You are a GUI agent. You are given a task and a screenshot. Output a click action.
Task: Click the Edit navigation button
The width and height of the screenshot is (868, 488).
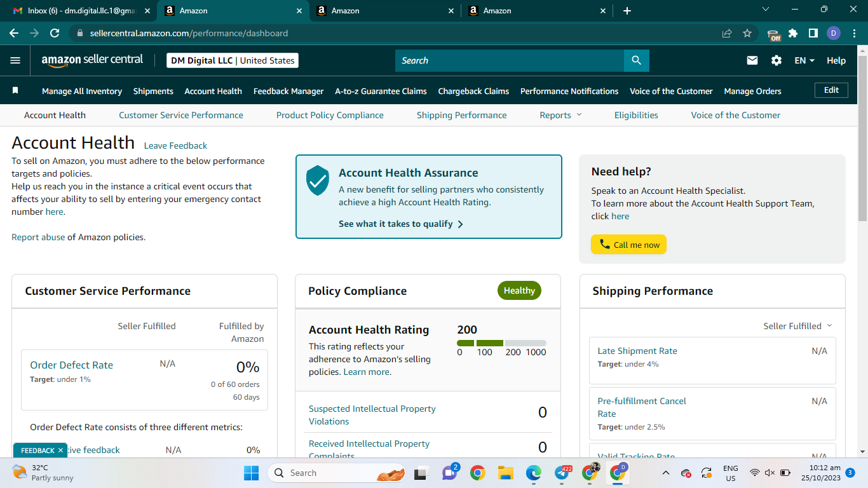pyautogui.click(x=831, y=90)
